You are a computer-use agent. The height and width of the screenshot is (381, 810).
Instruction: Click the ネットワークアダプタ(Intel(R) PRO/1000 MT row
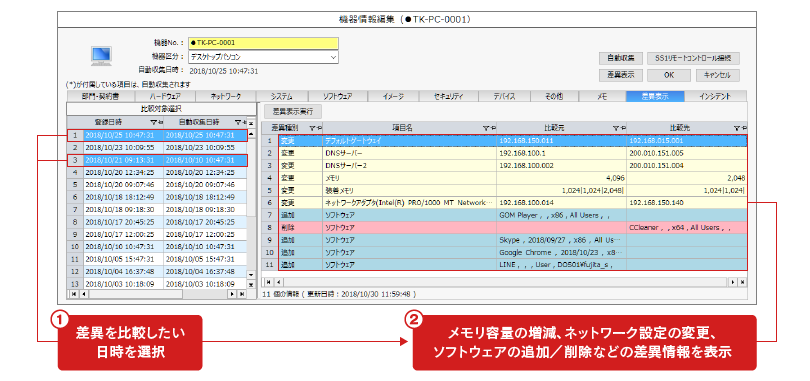pos(504,203)
